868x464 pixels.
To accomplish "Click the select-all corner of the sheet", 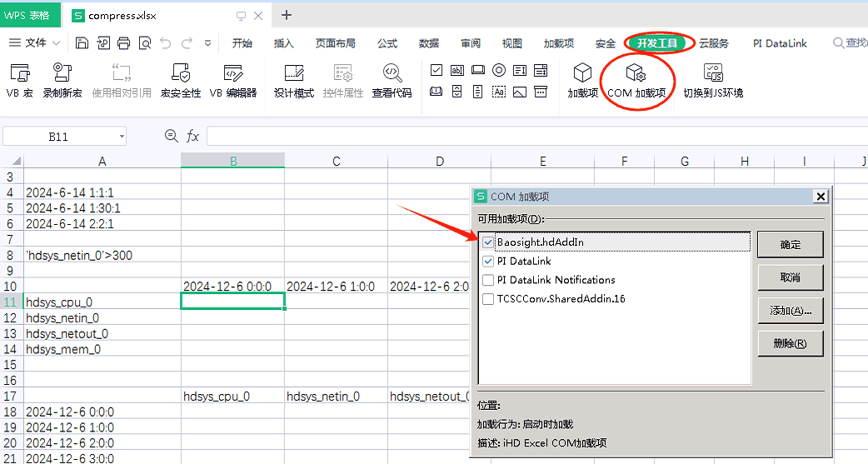I will 13,161.
